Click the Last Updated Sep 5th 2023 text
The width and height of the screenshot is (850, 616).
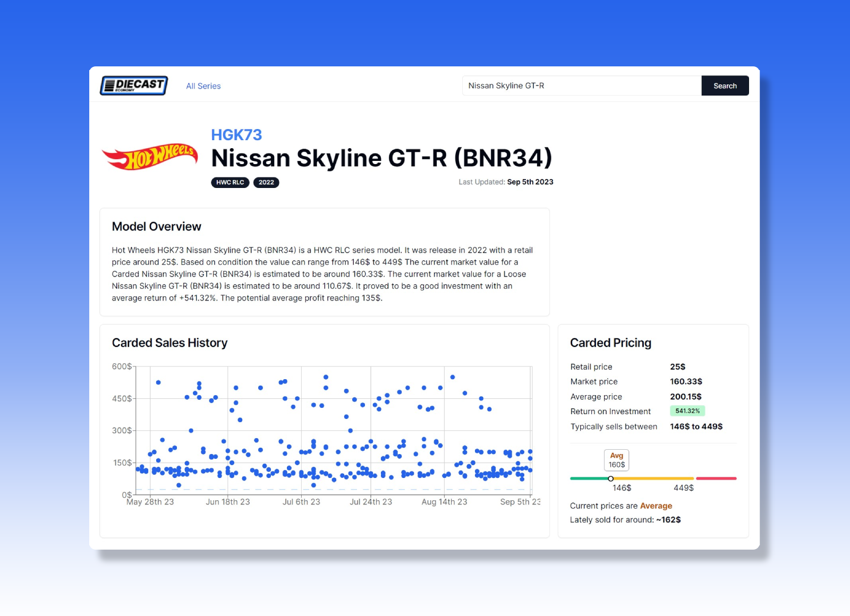coord(506,182)
